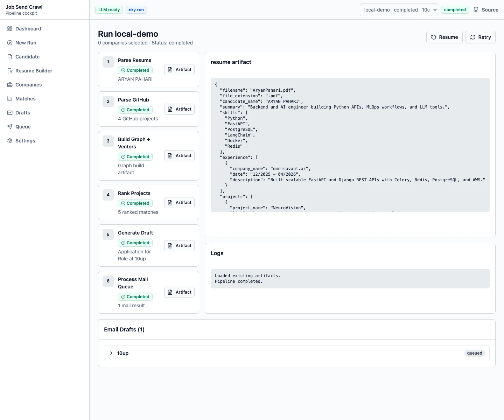Click the "dry run" badge

136,10
